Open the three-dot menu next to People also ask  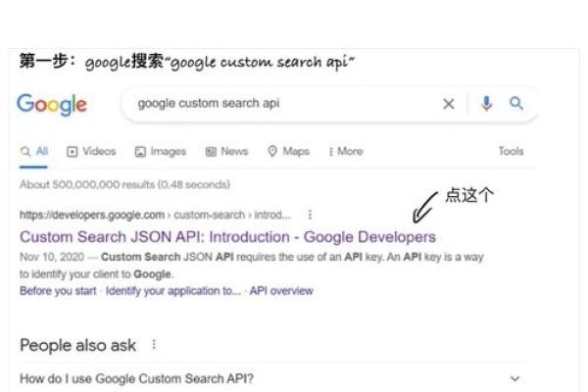pyautogui.click(x=154, y=345)
